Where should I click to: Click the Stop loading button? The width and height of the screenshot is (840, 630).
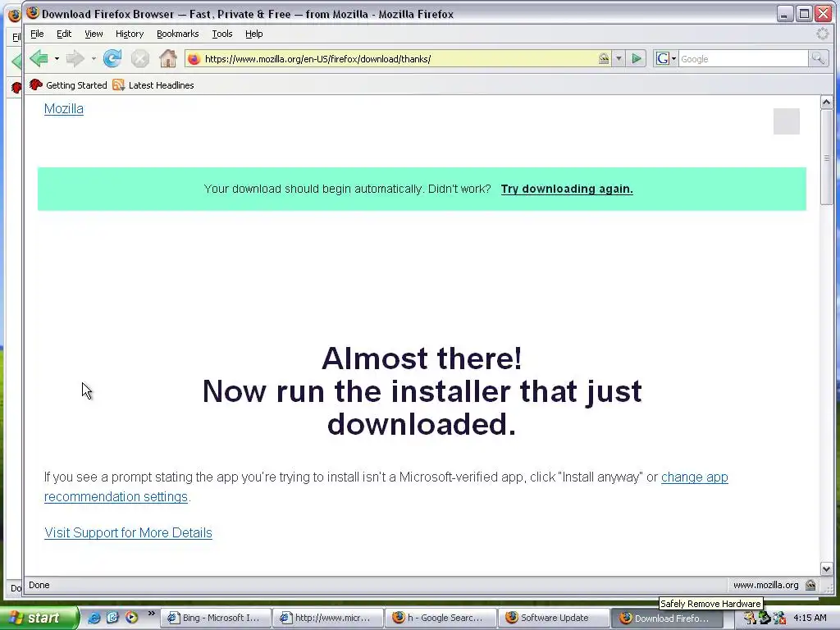click(140, 58)
